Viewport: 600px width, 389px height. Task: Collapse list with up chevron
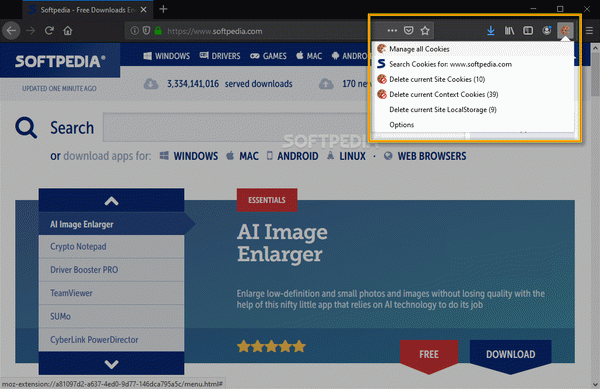[x=111, y=200]
